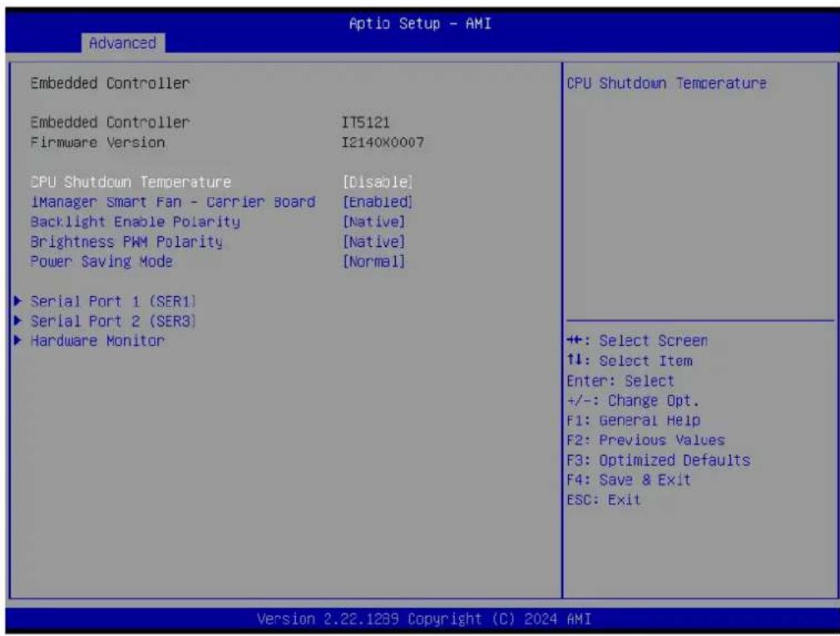Select Power Saving Mode option
Screen dimensions: 840x636
[101, 262]
